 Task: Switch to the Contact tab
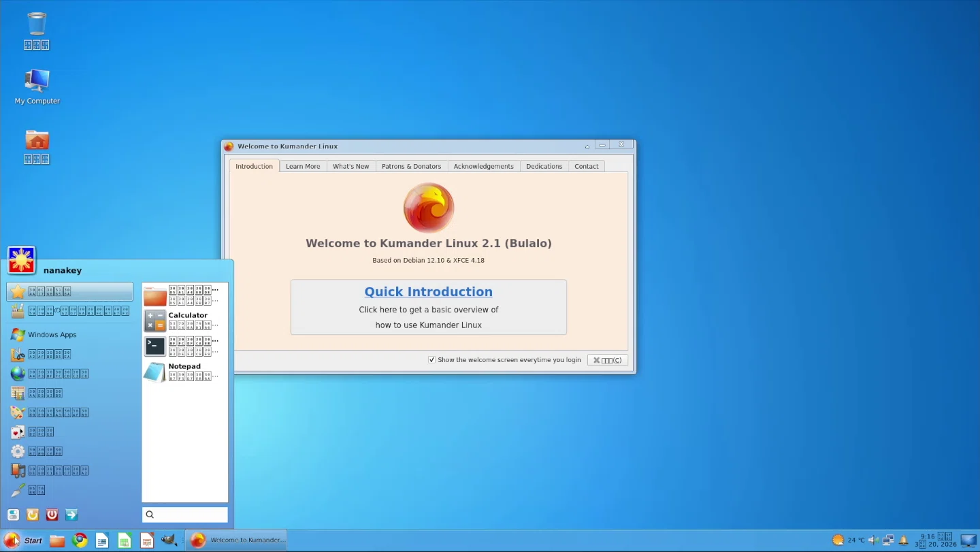click(586, 166)
